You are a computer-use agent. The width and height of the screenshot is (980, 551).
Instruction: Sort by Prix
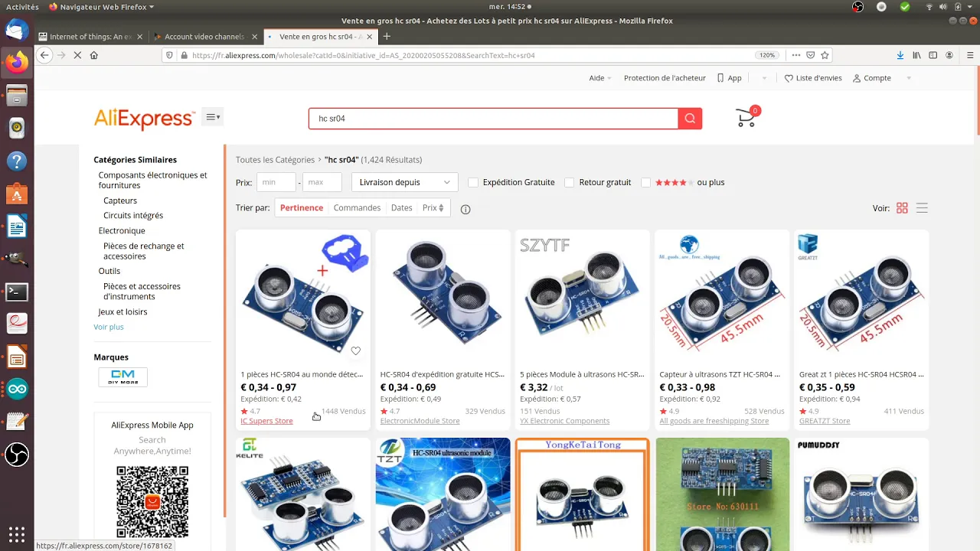433,208
